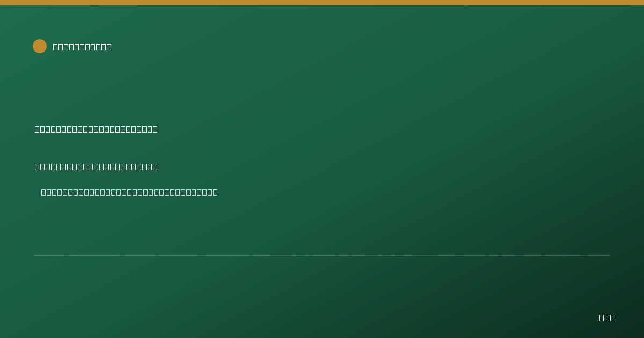Click the first bold white text line

[x=96, y=129]
